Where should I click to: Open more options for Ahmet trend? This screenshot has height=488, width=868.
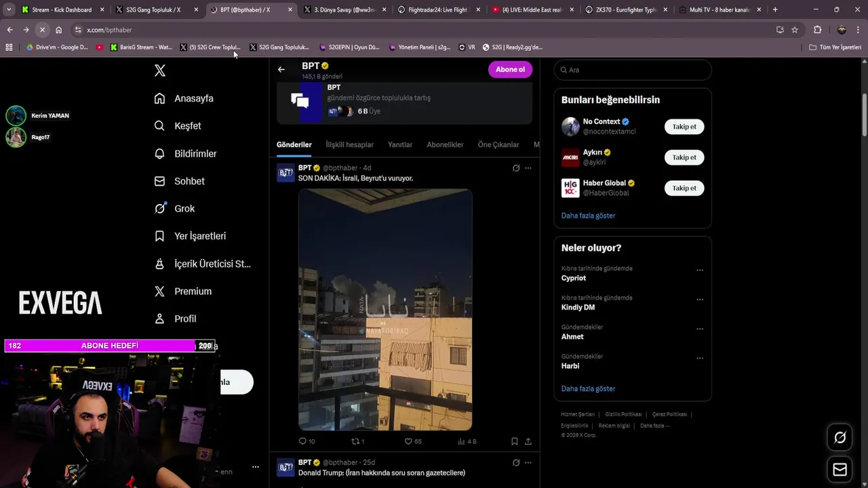(x=700, y=329)
